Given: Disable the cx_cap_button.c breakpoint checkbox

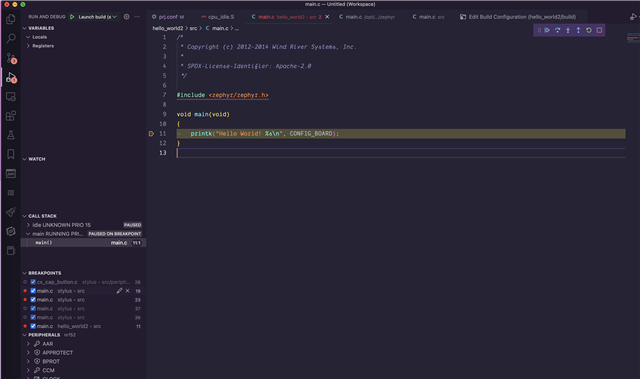Looking at the screenshot, I should (x=33, y=282).
